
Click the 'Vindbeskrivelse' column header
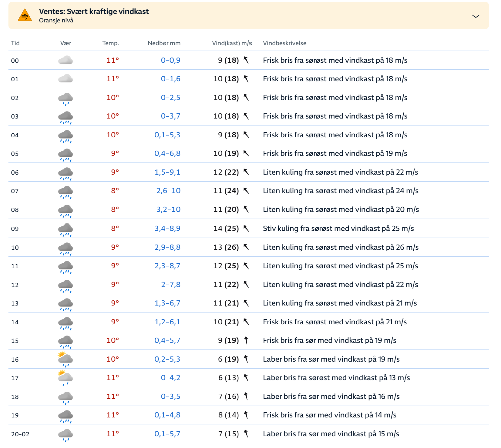284,43
